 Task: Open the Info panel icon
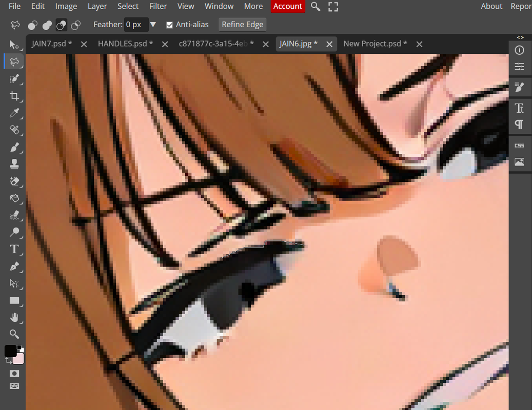click(520, 50)
